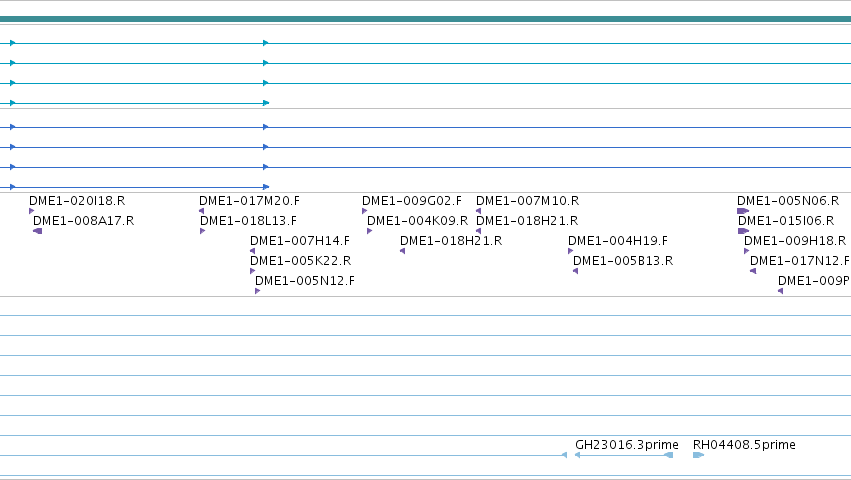
Task: Click the arrow marker beneath DME1-017M20.F
Action: click(x=201, y=211)
